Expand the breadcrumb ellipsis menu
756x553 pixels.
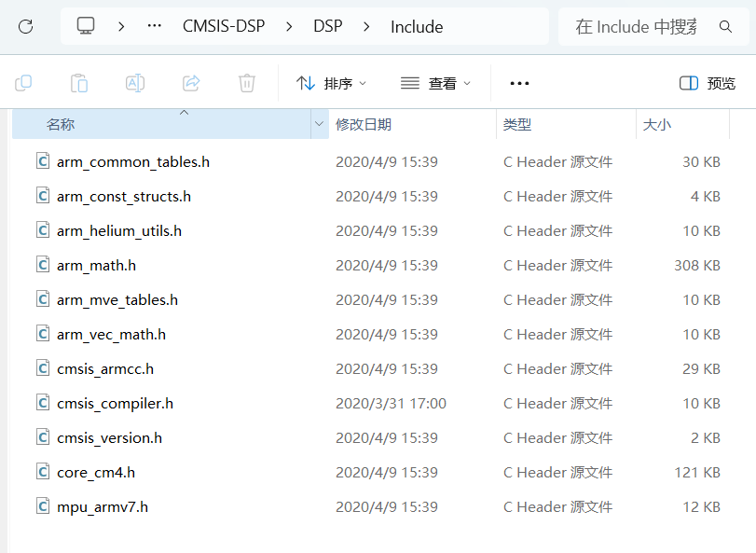[154, 26]
